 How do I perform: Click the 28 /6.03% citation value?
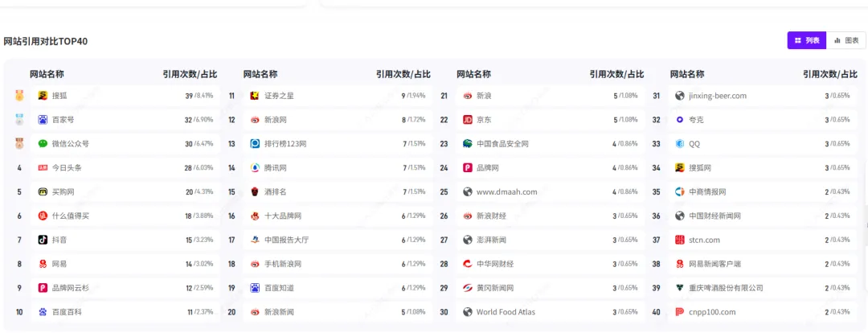pos(199,168)
